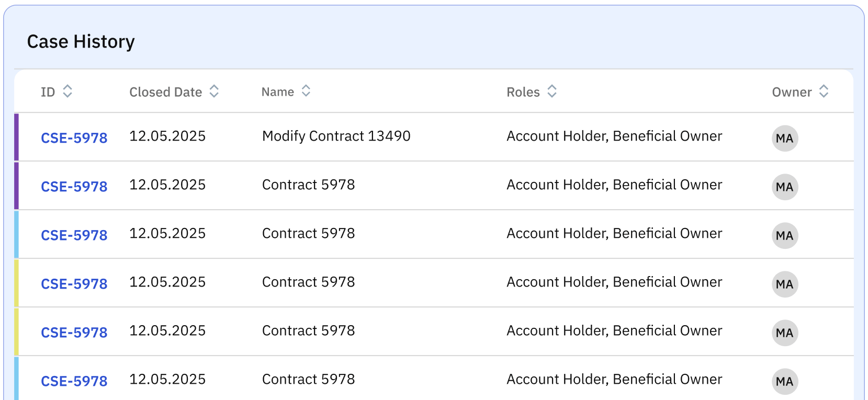The width and height of the screenshot is (868, 400).
Task: Click the MA owner avatar in first row
Action: pyautogui.click(x=785, y=139)
